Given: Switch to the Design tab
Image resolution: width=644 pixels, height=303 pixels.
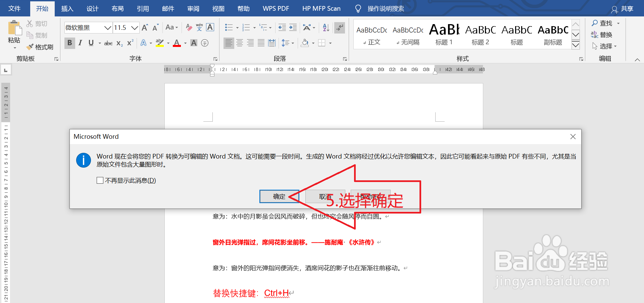Looking at the screenshot, I should tap(92, 8).
